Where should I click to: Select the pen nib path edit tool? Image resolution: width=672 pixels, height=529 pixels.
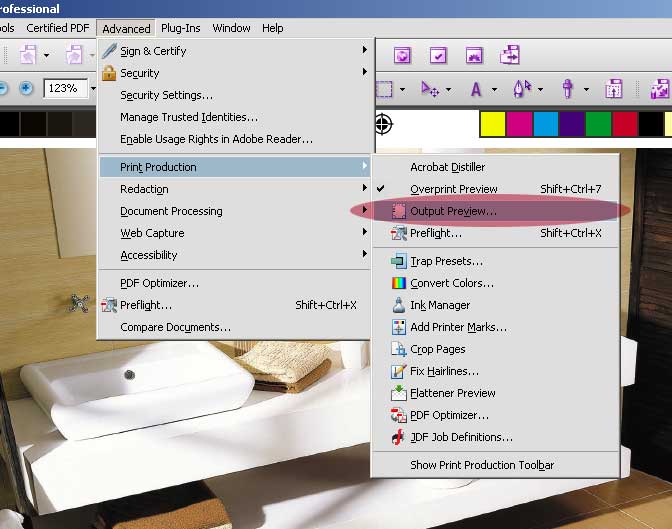(522, 89)
